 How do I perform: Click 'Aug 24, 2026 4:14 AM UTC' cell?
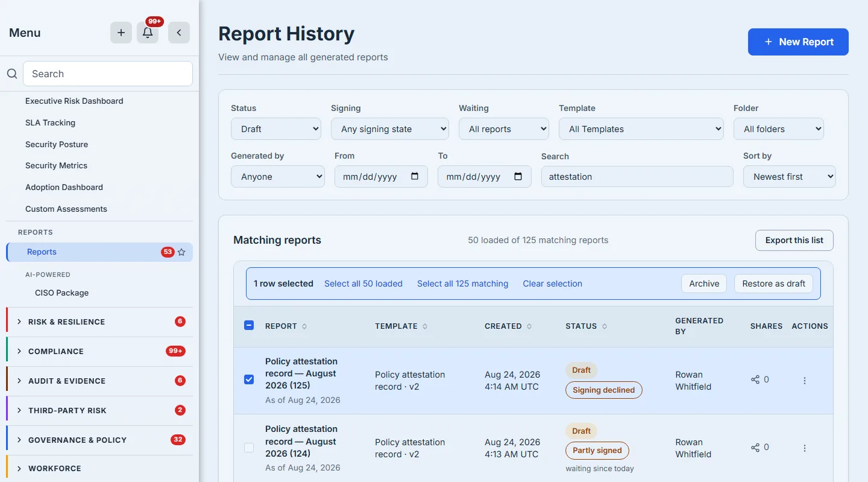point(512,381)
